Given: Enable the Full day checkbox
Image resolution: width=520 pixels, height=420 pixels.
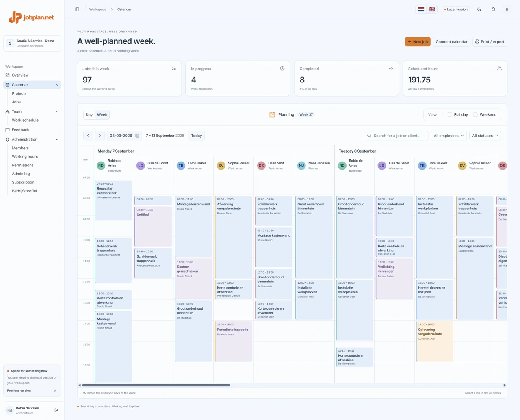Looking at the screenshot, I should (450, 115).
